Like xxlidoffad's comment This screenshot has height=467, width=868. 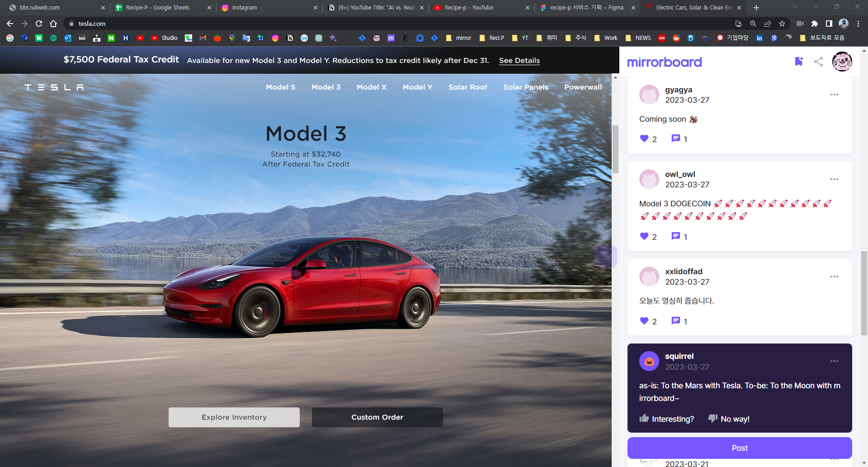[x=644, y=321]
